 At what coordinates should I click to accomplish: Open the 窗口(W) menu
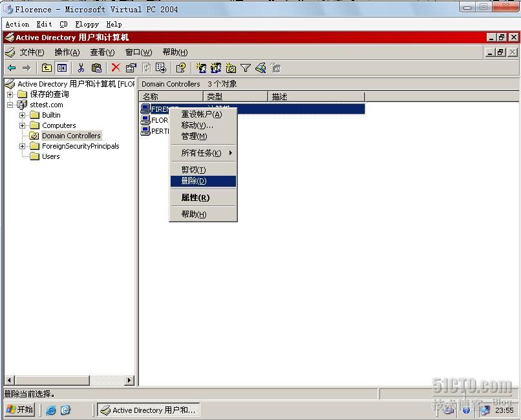tap(138, 52)
